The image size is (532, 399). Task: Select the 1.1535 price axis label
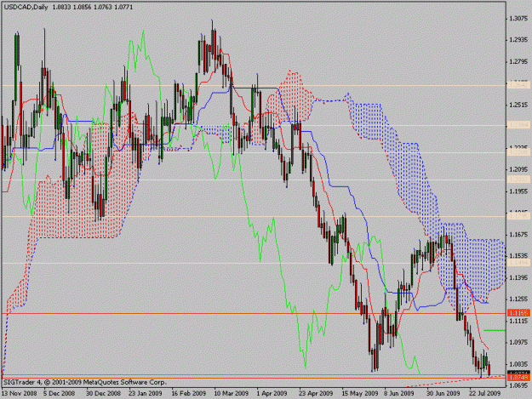click(518, 255)
